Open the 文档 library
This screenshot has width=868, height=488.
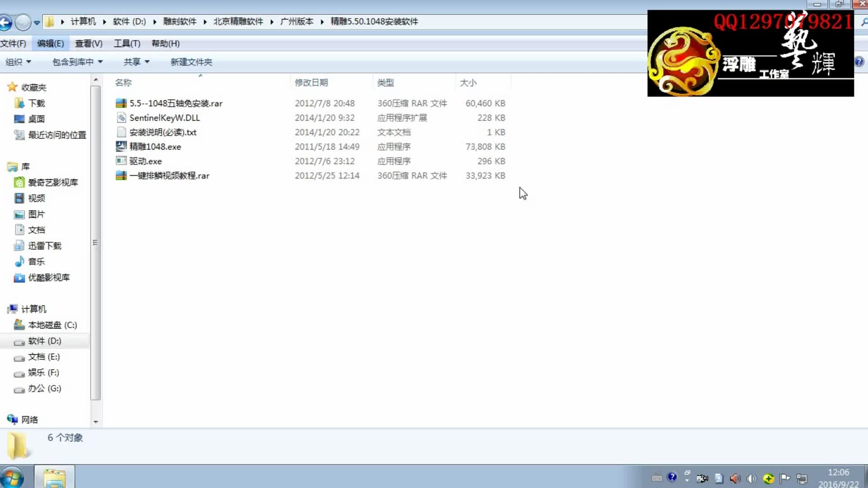tap(30, 230)
